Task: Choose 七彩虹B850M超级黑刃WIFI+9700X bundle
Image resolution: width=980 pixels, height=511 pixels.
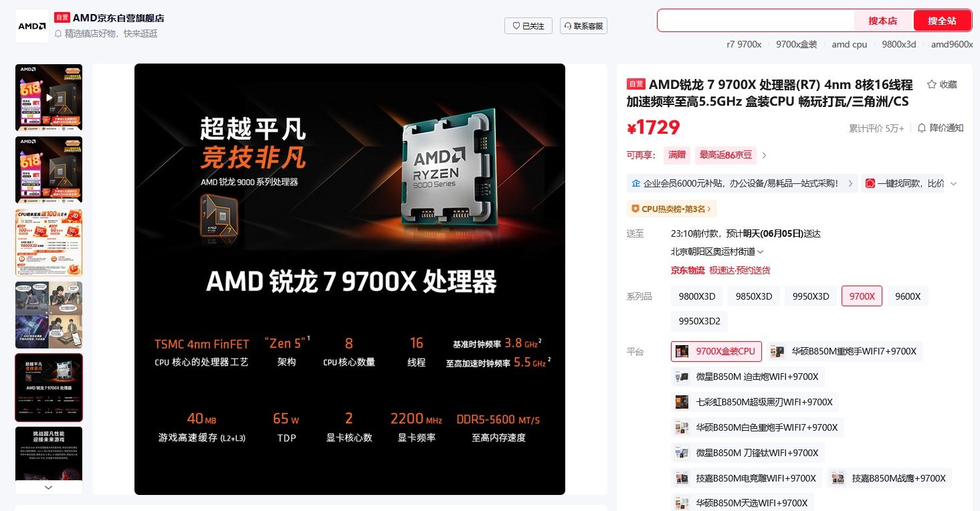Action: (x=755, y=402)
